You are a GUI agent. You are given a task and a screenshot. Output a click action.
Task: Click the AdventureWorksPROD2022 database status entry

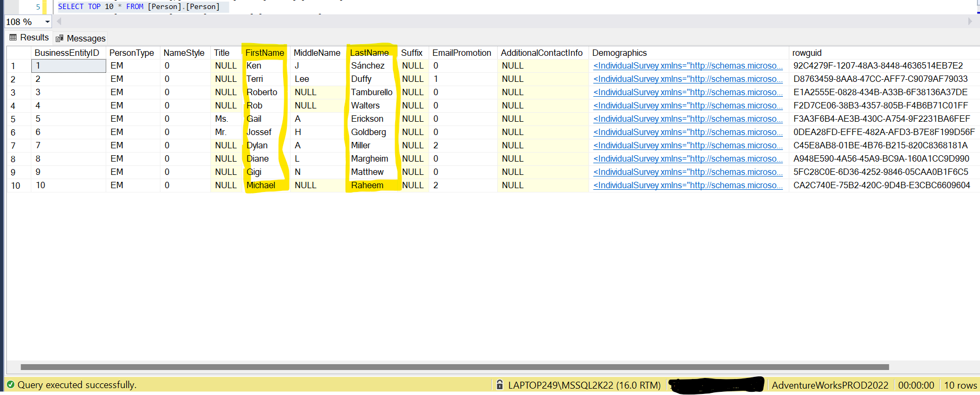coord(830,385)
